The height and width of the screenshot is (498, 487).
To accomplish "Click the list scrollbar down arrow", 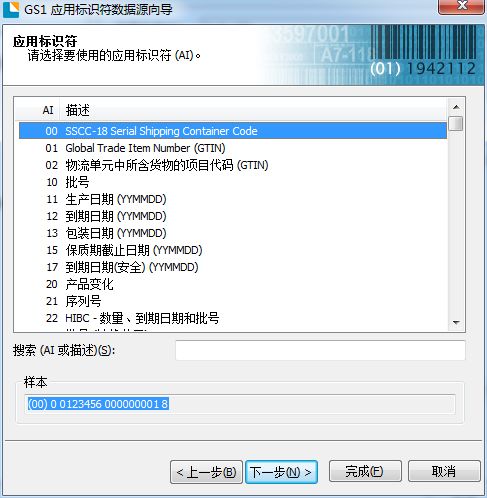I will (456, 323).
